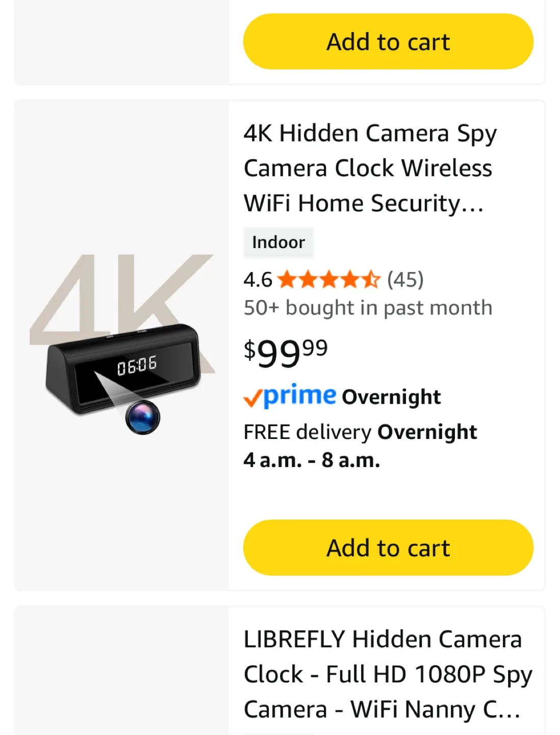The image size is (560, 735).
Task: Click the orange star rating icons
Action: click(x=329, y=280)
